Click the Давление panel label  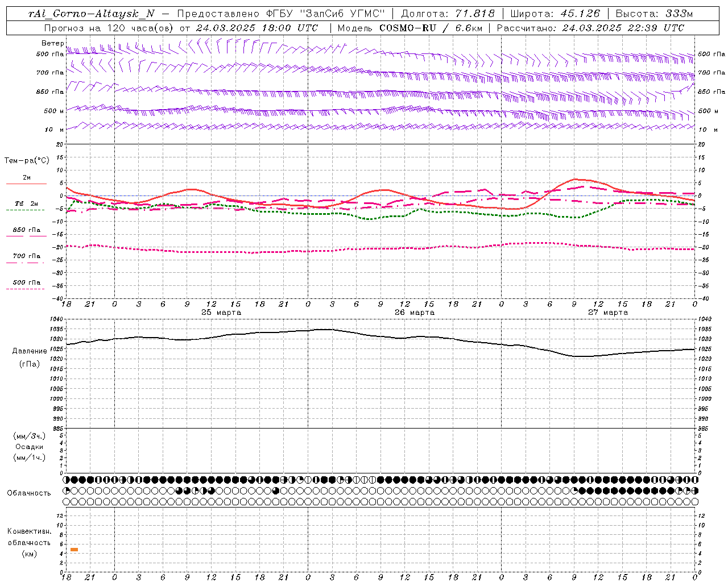tap(30, 351)
